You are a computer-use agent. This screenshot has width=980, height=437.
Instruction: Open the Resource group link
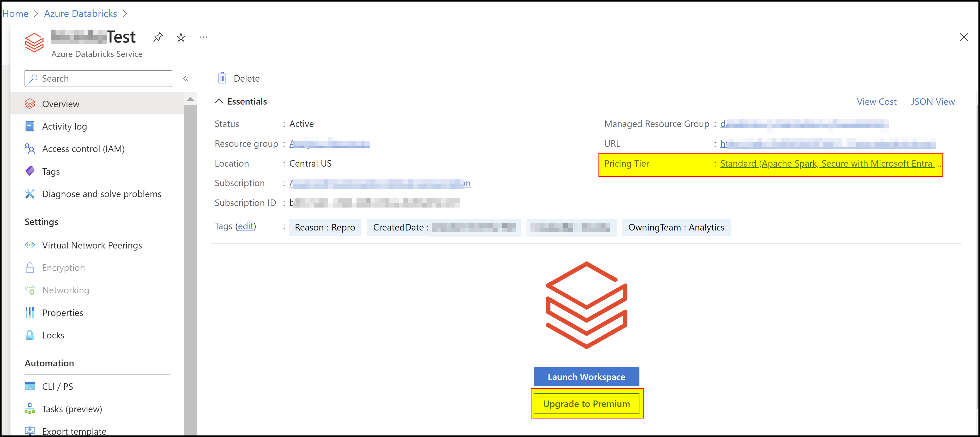(329, 144)
